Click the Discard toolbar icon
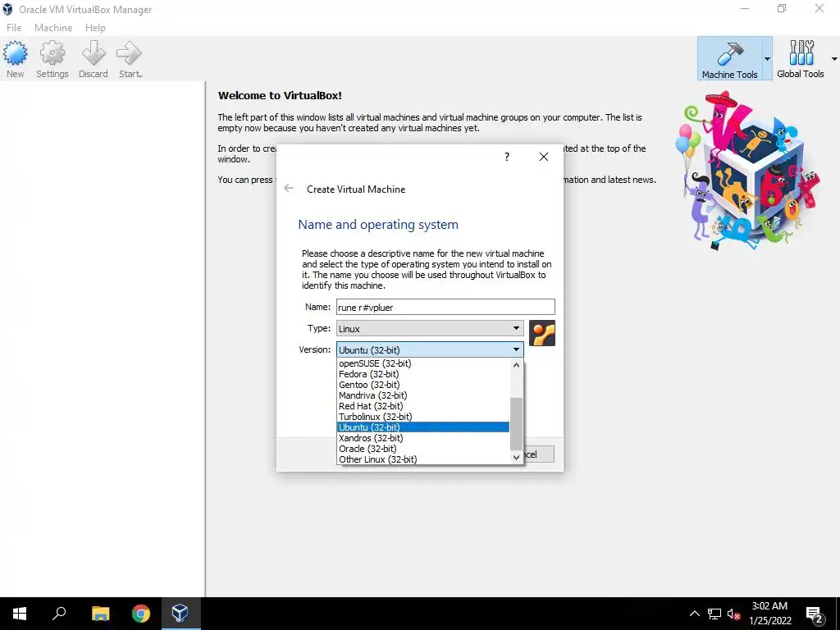The height and width of the screenshot is (630, 840). click(x=94, y=59)
